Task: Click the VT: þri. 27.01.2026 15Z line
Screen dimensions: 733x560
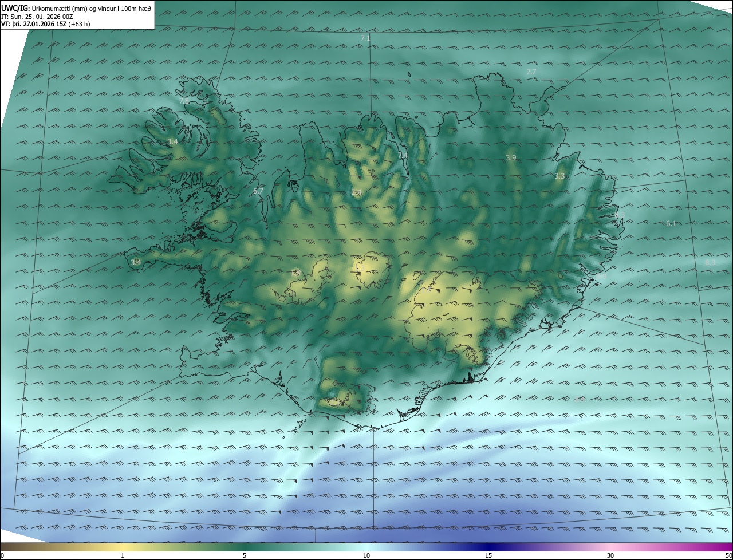Action: [x=46, y=24]
